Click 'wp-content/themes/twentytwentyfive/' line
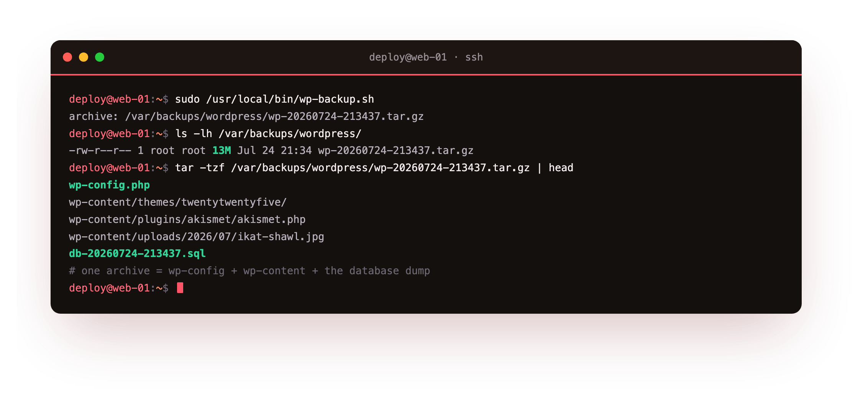The image size is (868, 406). (178, 202)
